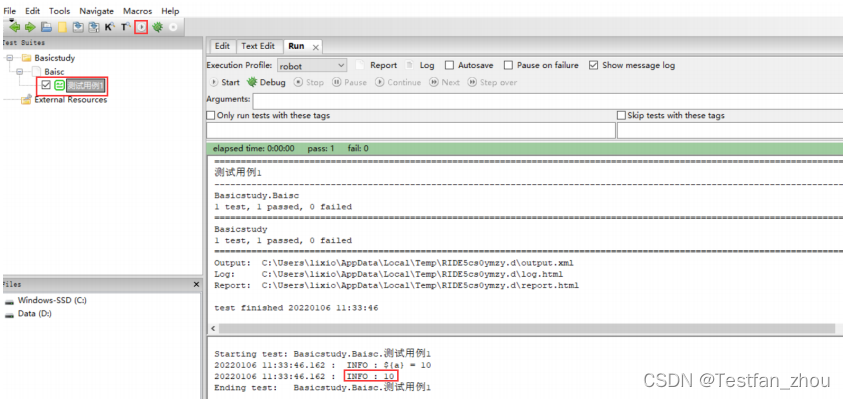Click the Pause icon in Run panel
The image size is (845, 399).
coord(337,82)
